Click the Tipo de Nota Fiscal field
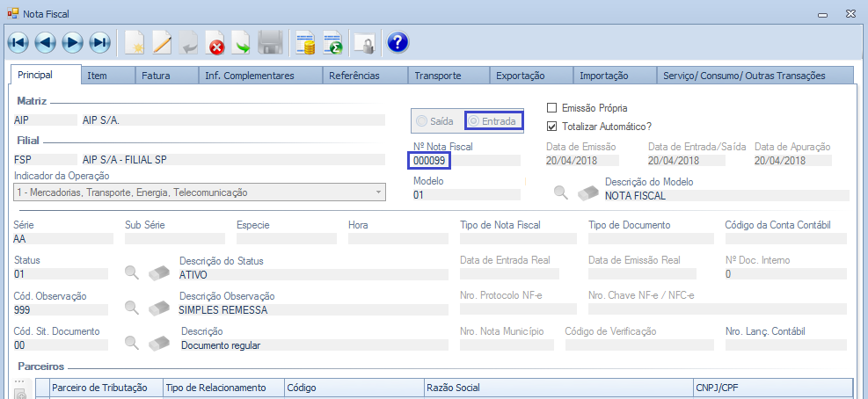The width and height of the screenshot is (868, 399). pos(518,239)
